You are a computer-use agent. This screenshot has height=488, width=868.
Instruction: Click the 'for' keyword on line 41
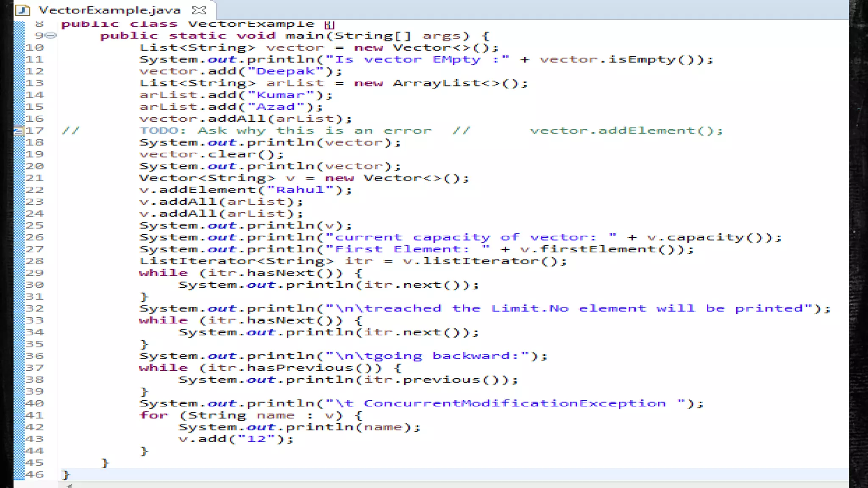153,415
